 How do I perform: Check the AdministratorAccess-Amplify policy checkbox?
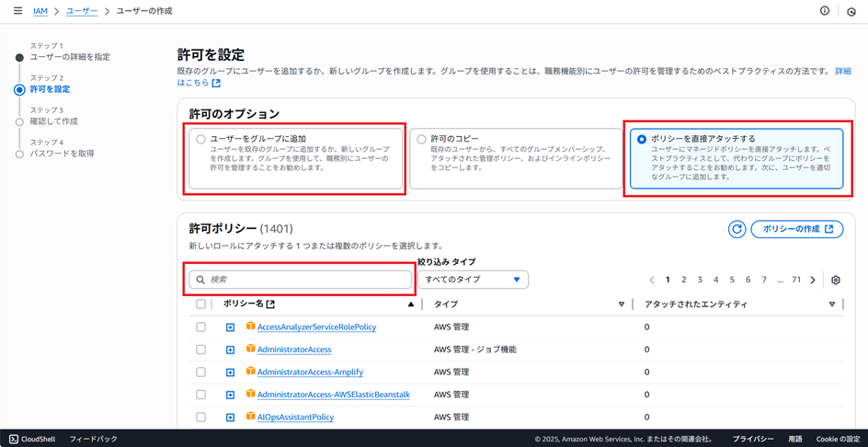[200, 372]
